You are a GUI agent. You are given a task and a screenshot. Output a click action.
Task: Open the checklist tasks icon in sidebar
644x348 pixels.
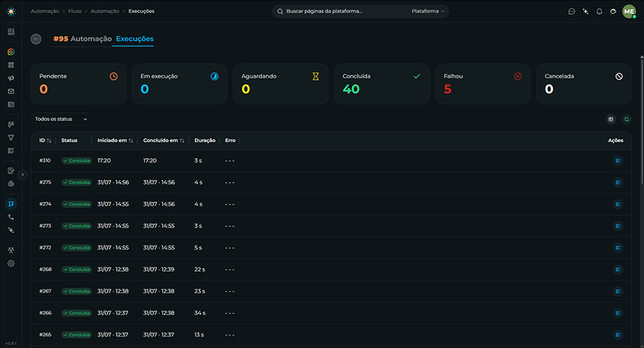coord(11,151)
